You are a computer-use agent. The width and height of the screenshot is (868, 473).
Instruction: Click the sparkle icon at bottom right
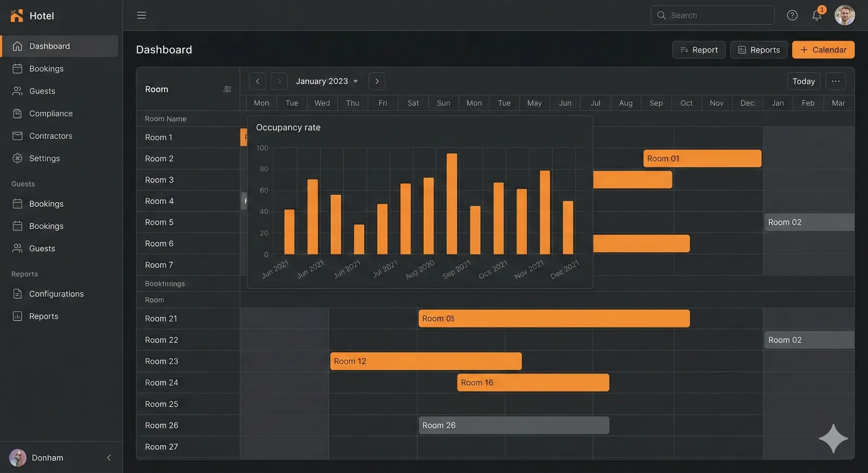(x=833, y=438)
